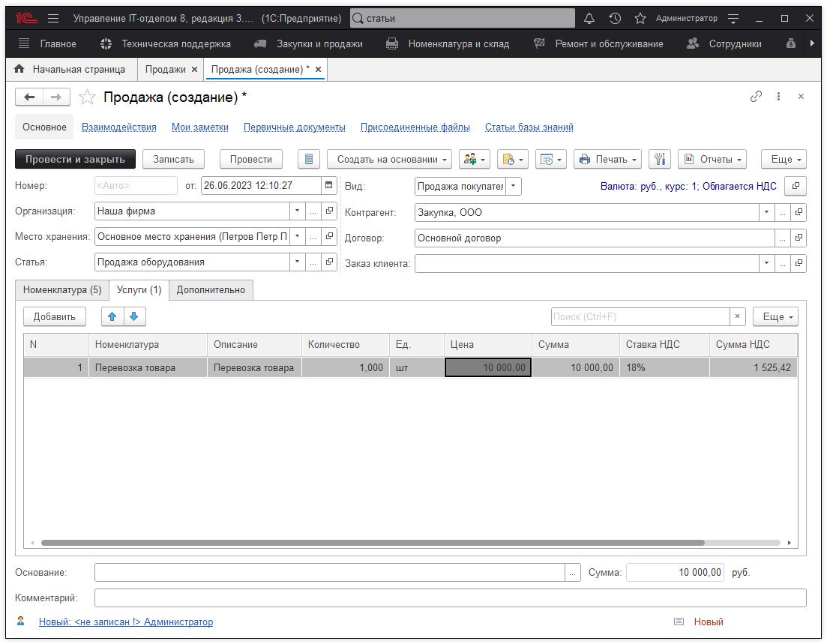Open the Статьи базы знаний link
This screenshot has height=644, width=827.
pos(529,127)
